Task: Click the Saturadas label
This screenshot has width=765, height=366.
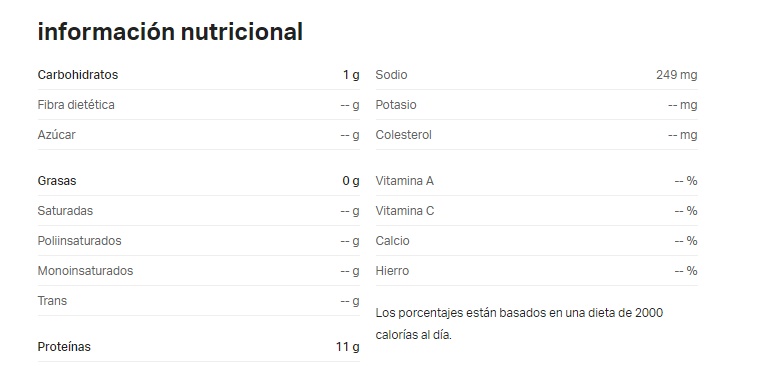Action: 65,211
